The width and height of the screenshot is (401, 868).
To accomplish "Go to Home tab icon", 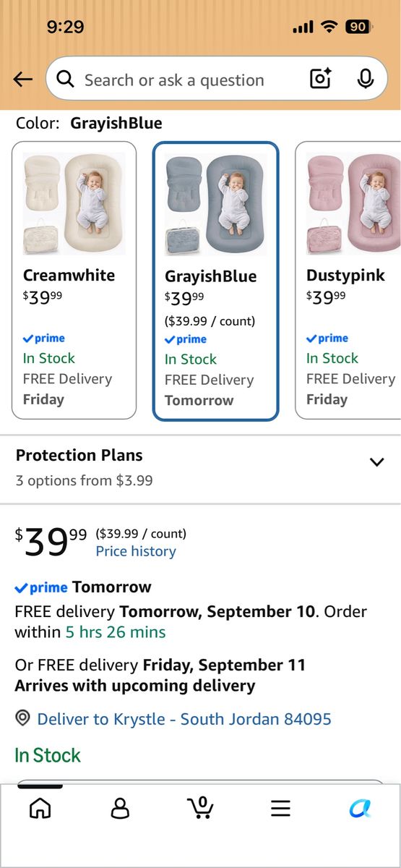I will click(40, 807).
